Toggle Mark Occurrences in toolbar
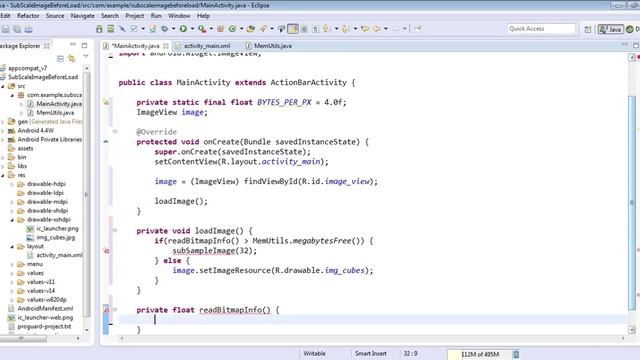 point(293,29)
